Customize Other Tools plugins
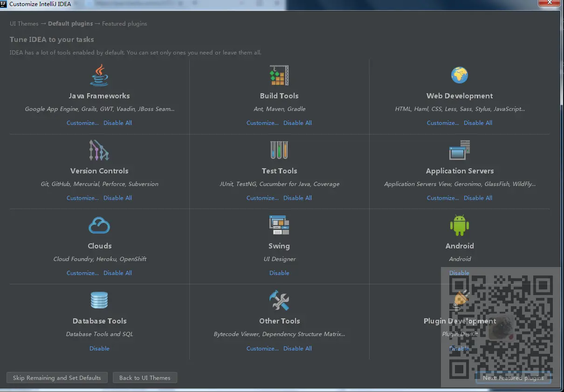 262,349
